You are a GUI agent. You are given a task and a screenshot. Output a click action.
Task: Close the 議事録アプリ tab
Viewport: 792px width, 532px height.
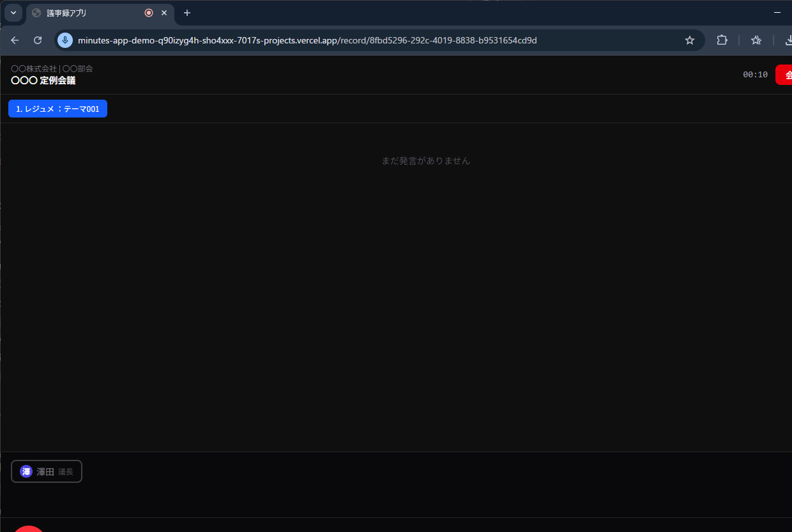click(164, 13)
